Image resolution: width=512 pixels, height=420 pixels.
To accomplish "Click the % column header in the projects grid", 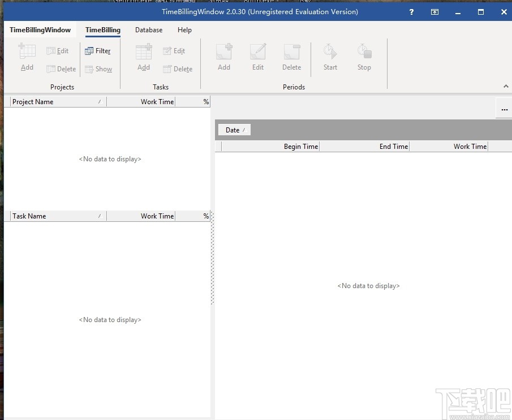I will click(193, 101).
